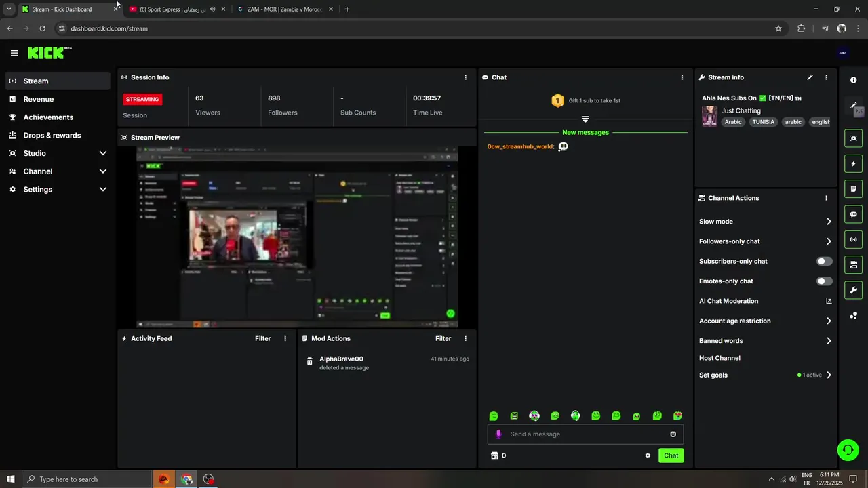Viewport: 868px width, 488px height.
Task: Click the chat bubble sidebar icon
Action: point(853,214)
